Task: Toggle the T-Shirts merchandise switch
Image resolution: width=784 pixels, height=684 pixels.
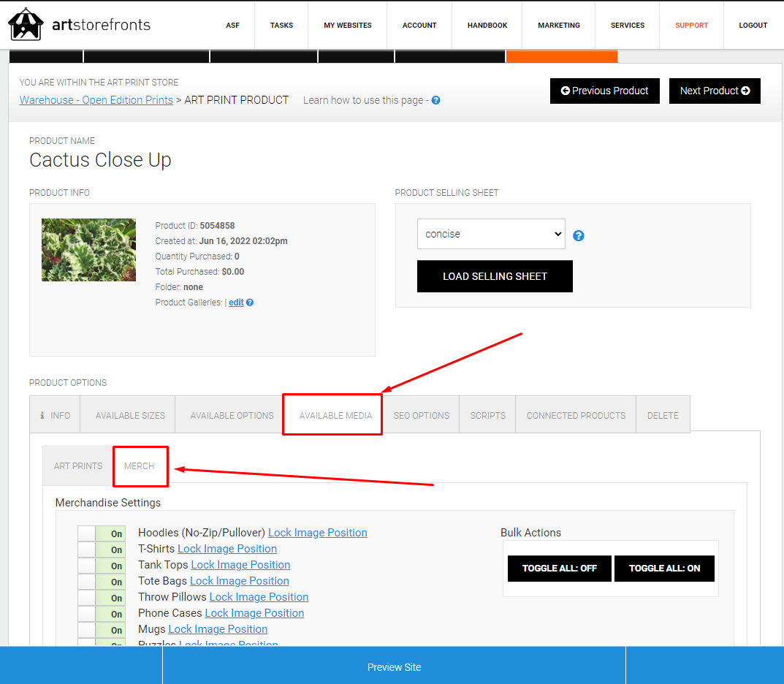Action: pos(102,550)
